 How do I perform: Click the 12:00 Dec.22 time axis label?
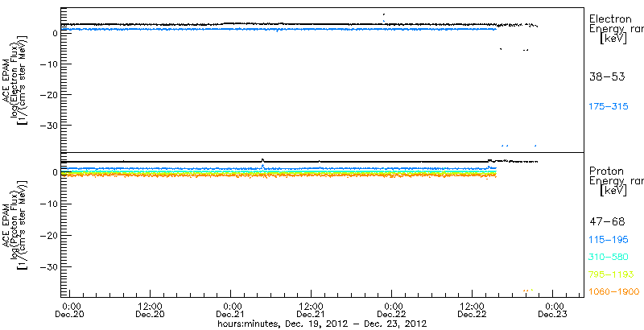point(472,310)
